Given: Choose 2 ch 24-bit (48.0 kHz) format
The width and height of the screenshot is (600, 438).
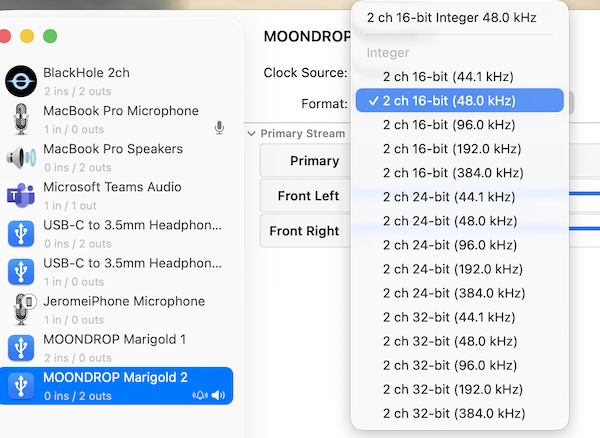Looking at the screenshot, I should (x=460, y=221).
